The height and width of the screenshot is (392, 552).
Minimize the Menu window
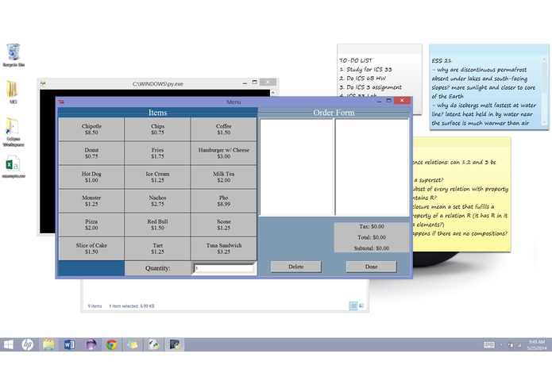379,102
